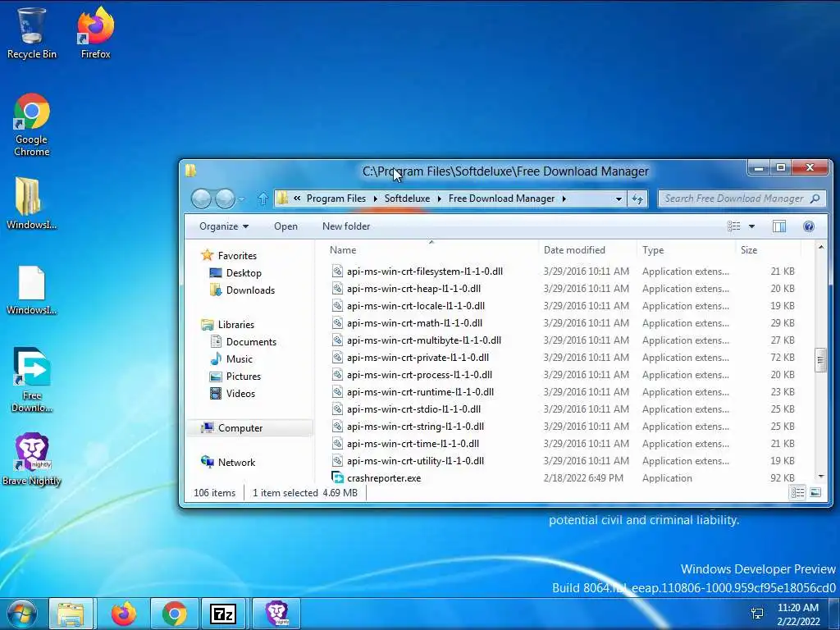Click the breadcrumb overflow chevron

(297, 199)
